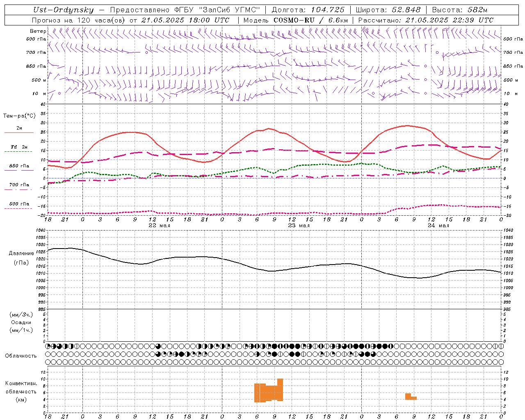Click the dashed pink line sample under 500 гПа legend

(18, 208)
